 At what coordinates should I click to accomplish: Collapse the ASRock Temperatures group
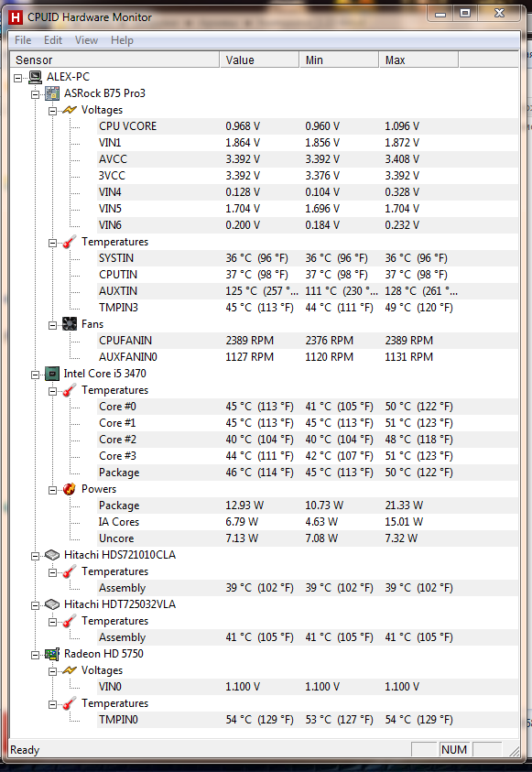click(53, 243)
